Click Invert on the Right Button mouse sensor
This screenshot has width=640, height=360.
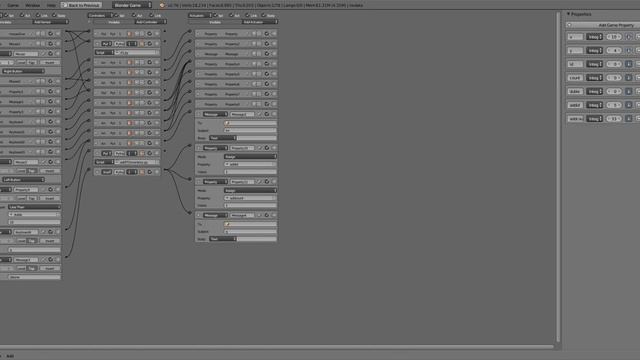pos(50,62)
